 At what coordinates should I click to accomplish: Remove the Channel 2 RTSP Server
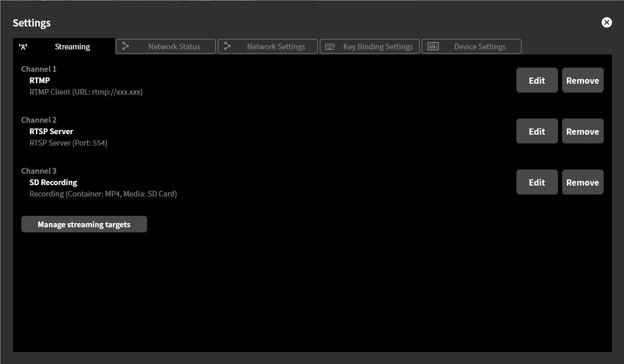click(582, 131)
